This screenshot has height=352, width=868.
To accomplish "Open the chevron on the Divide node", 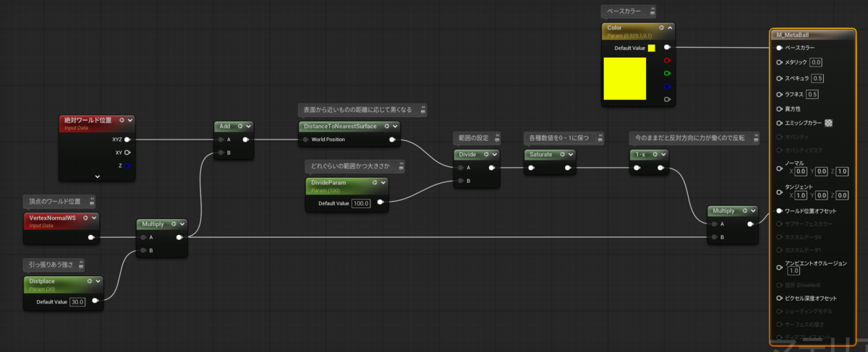I will point(495,155).
